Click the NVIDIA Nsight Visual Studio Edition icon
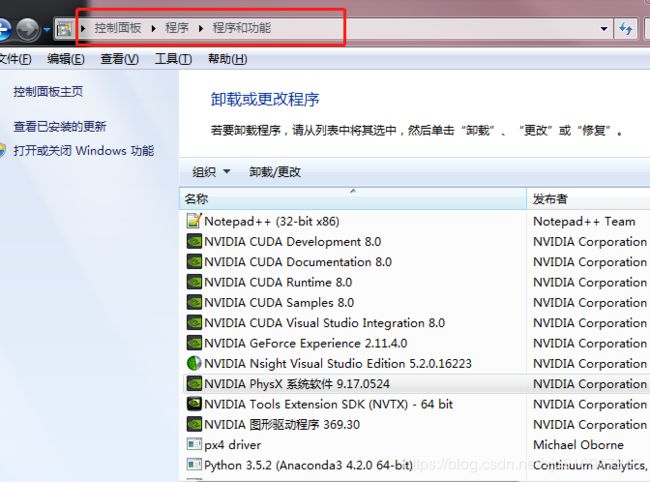 pyautogui.click(x=194, y=363)
